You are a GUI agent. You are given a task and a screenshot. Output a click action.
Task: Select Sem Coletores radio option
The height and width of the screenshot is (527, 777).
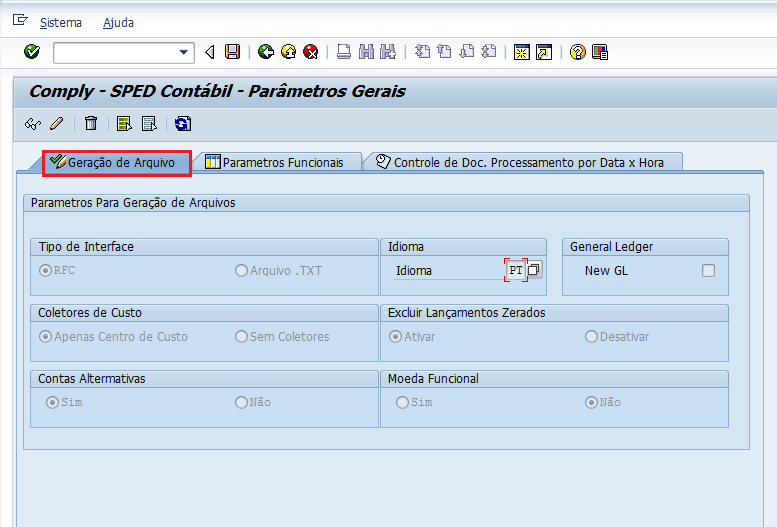point(241,337)
